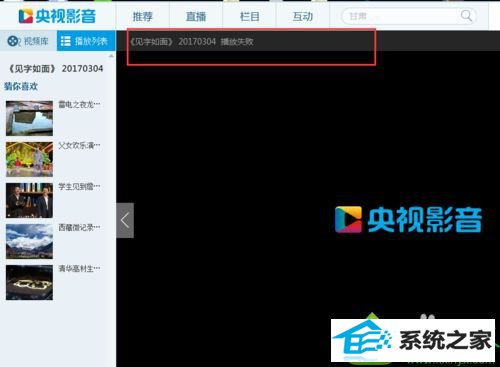Open the 西藏 documentary video thumbnail

(29, 241)
